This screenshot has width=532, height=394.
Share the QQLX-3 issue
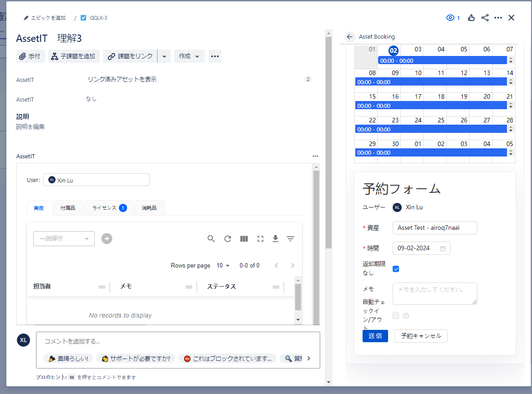pos(485,18)
